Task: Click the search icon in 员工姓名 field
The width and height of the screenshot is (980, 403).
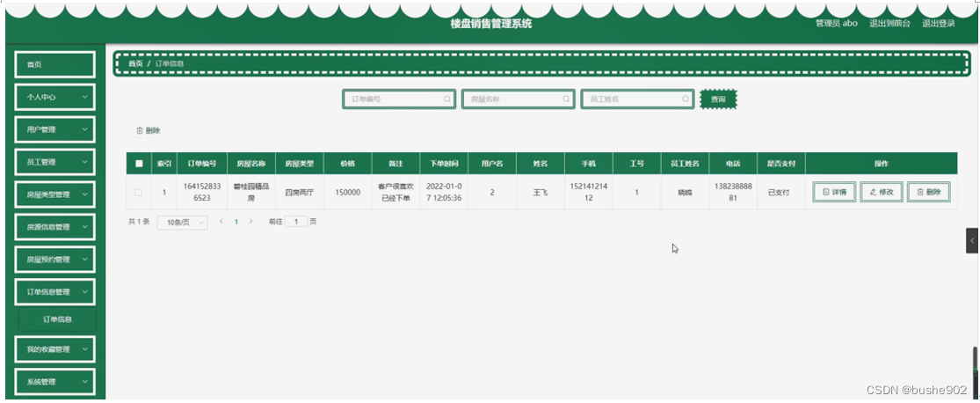Action: click(686, 99)
